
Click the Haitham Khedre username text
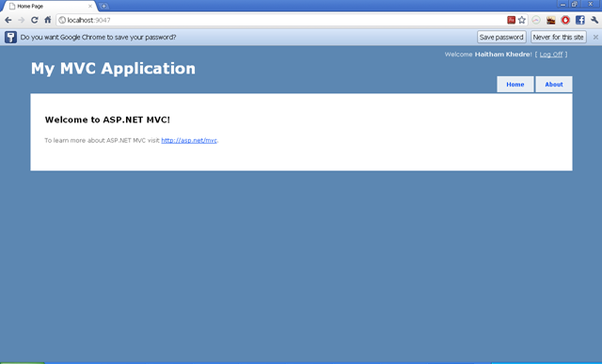click(502, 55)
